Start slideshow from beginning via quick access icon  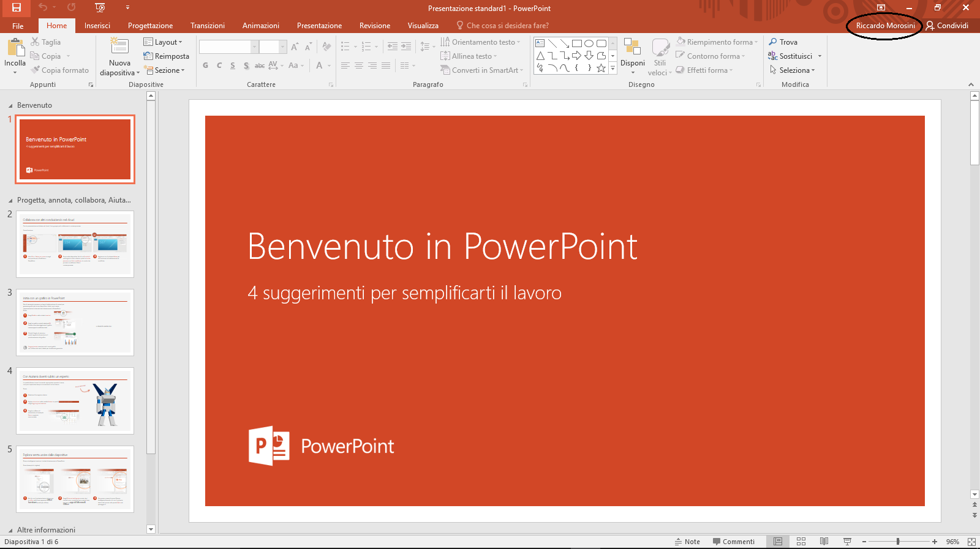click(x=100, y=7)
